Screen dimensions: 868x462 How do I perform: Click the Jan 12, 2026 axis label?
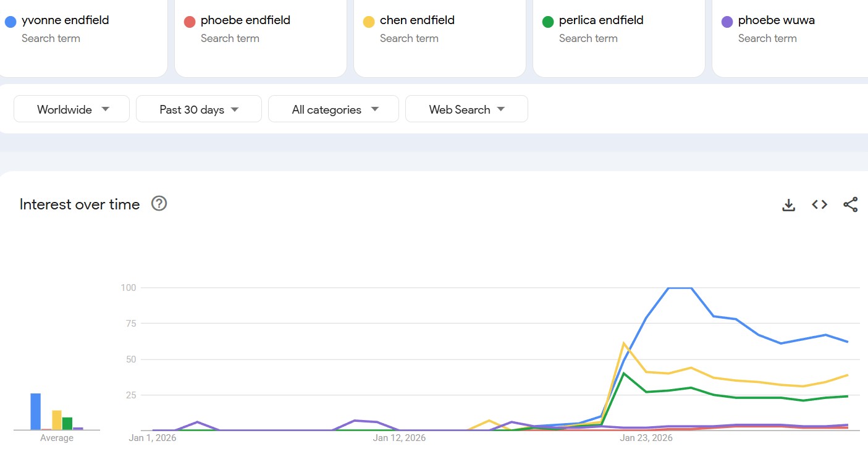tap(399, 438)
